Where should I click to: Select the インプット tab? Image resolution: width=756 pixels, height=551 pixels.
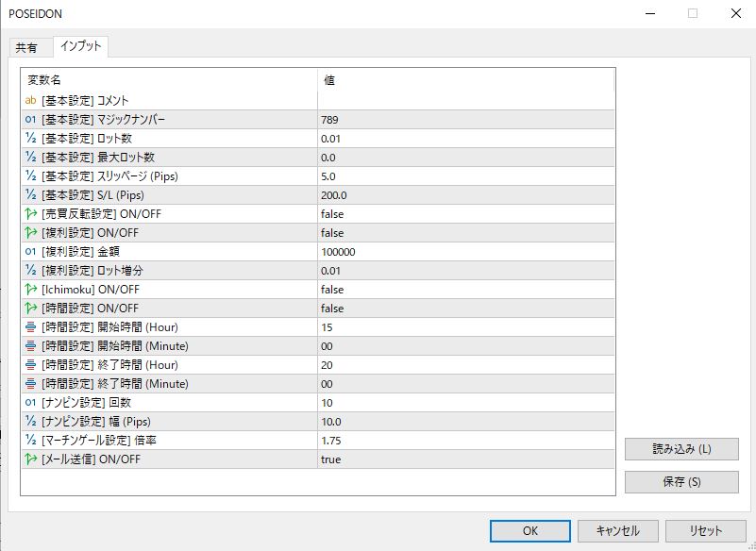pos(80,46)
